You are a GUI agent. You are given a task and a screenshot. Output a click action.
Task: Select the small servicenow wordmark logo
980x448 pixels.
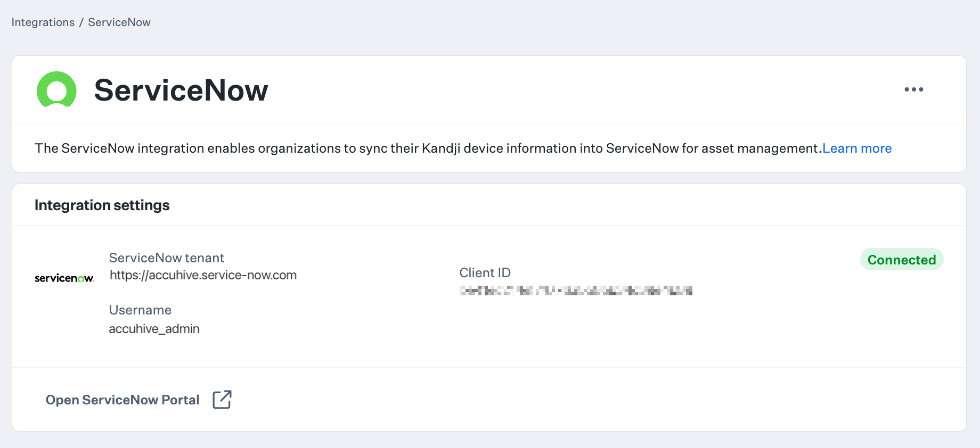click(x=64, y=277)
